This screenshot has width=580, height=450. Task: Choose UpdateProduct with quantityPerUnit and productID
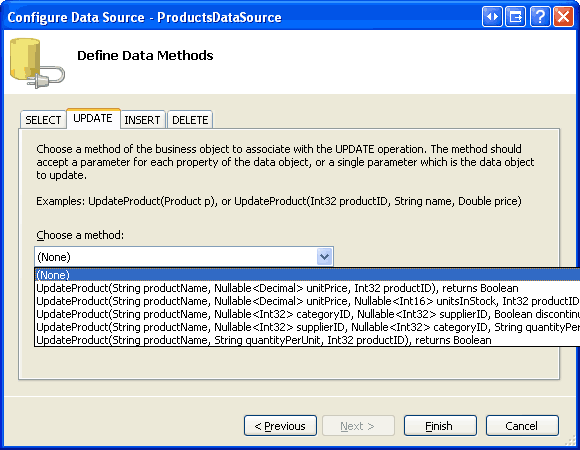[307, 340]
